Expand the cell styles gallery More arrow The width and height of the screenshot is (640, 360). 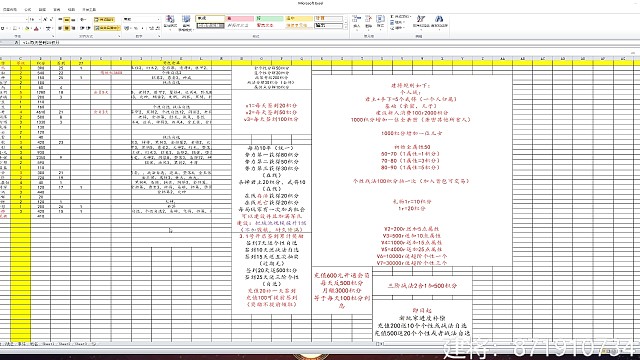click(346, 28)
